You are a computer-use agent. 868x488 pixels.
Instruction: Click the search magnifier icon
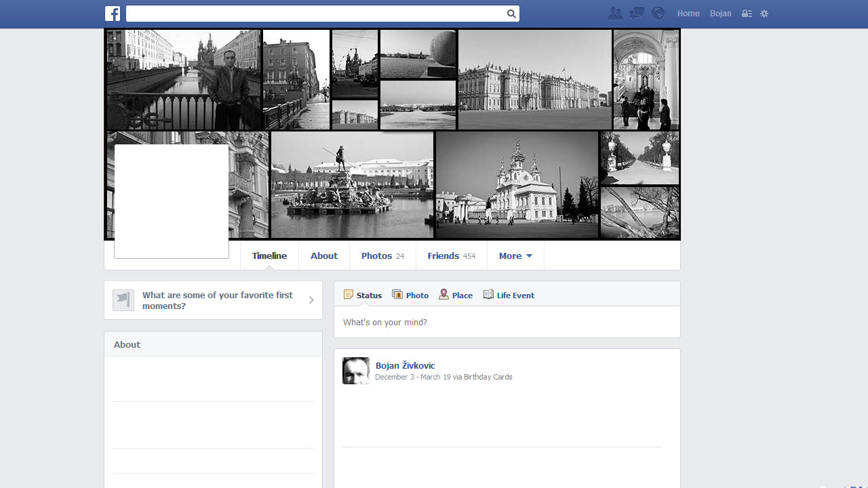(x=511, y=14)
